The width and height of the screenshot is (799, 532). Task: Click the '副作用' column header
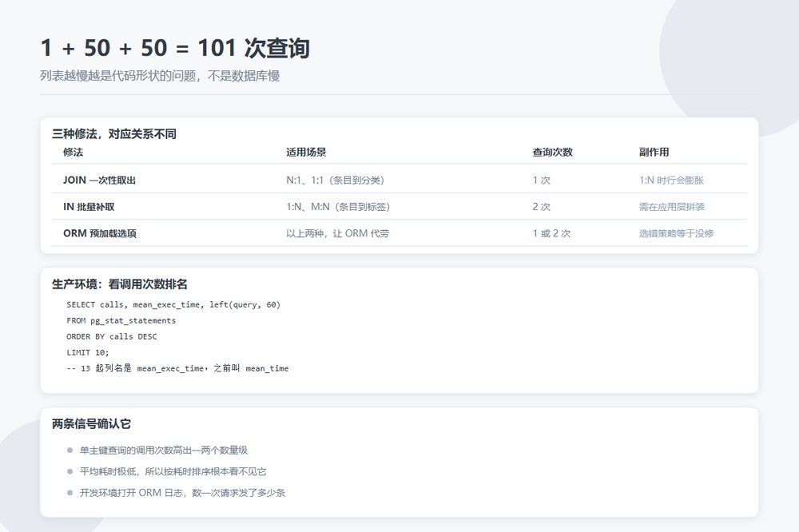coord(654,152)
